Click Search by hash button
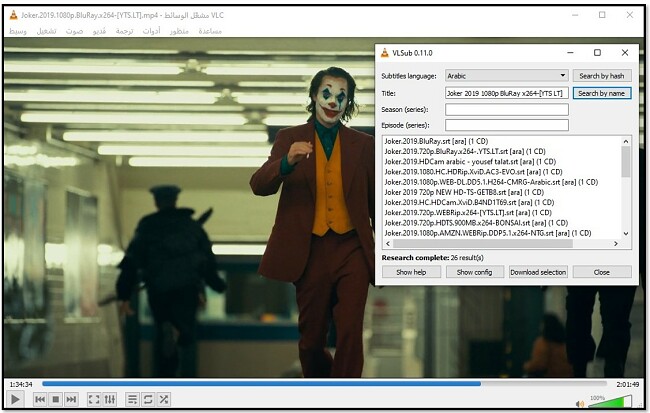This screenshot has width=650, height=413. tap(602, 76)
